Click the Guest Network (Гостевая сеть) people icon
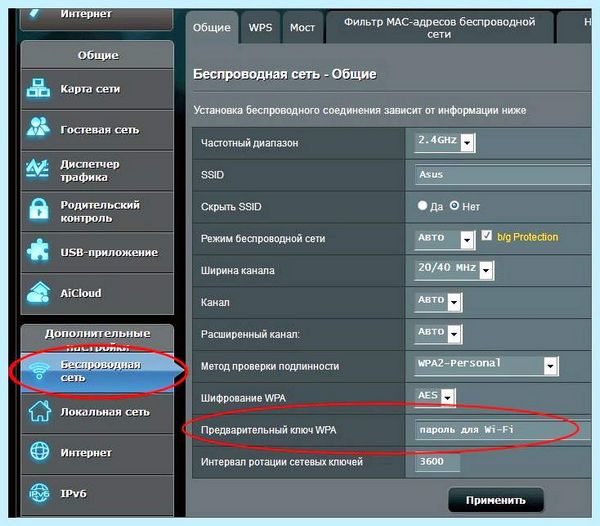 (x=38, y=127)
